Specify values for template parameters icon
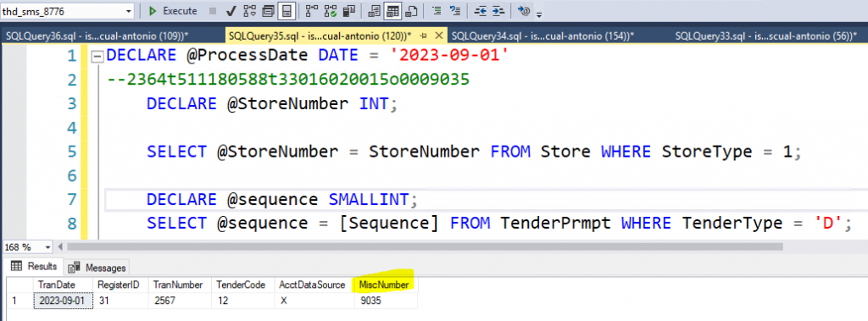 click(x=524, y=11)
